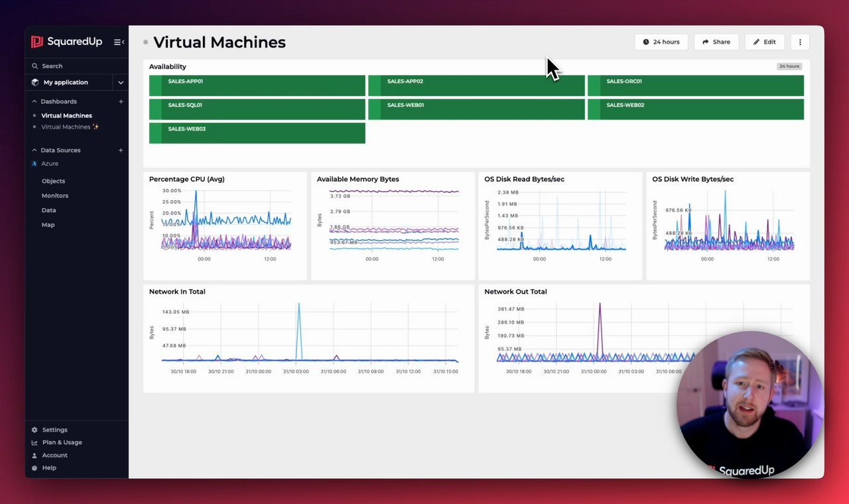
Task: Share the Virtual Machines dashboard
Action: point(716,42)
